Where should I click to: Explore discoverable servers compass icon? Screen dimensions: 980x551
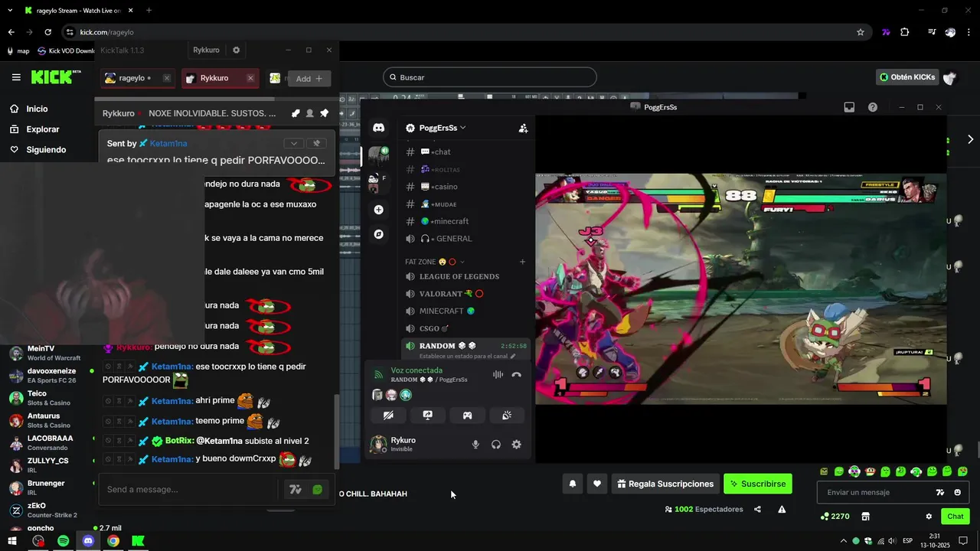click(378, 234)
